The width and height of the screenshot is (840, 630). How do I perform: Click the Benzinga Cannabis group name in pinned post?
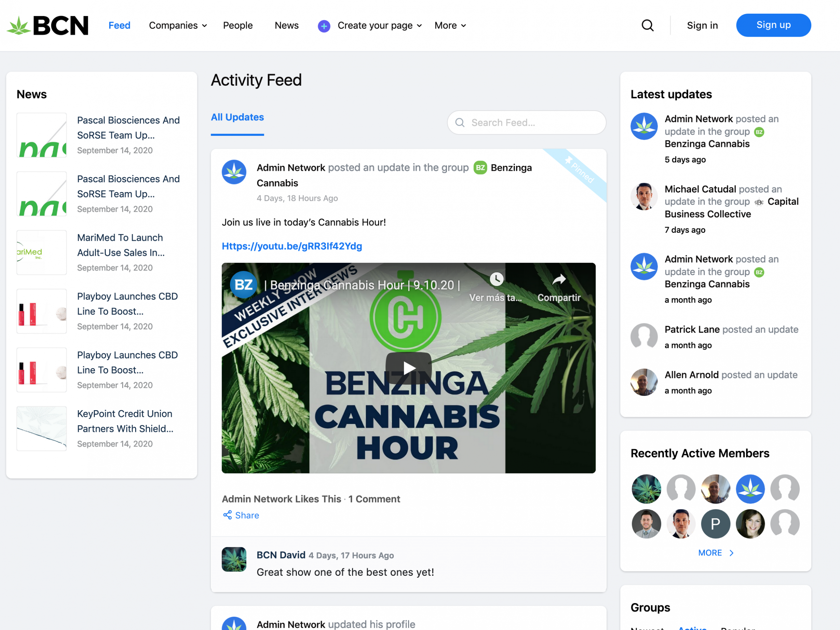[x=394, y=175]
